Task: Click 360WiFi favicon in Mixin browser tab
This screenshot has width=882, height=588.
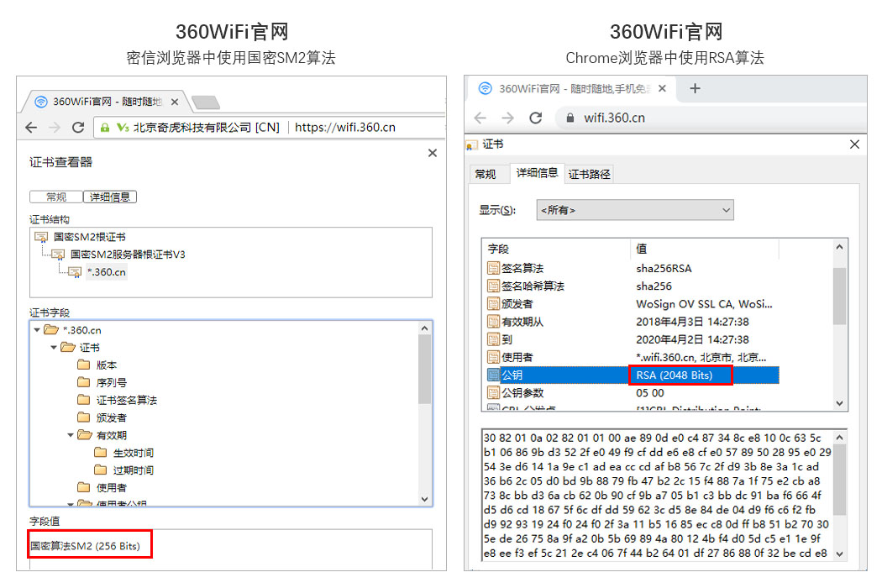Action: (41, 102)
